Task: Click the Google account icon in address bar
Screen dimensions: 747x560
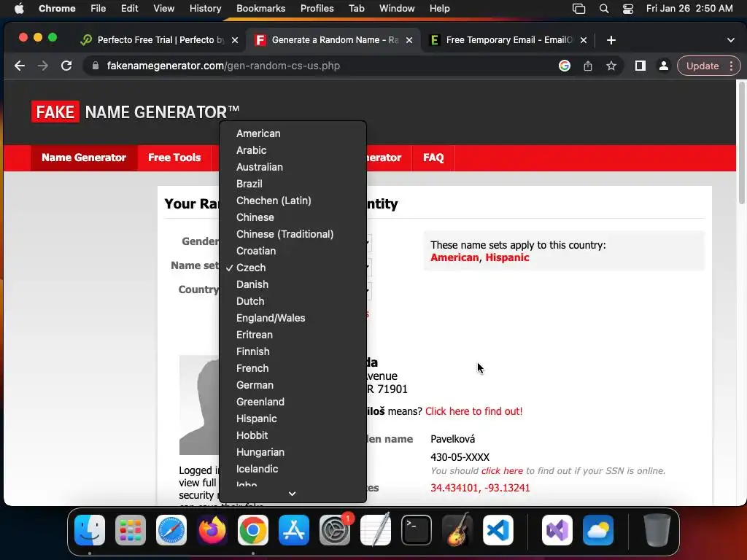Action: click(x=565, y=66)
